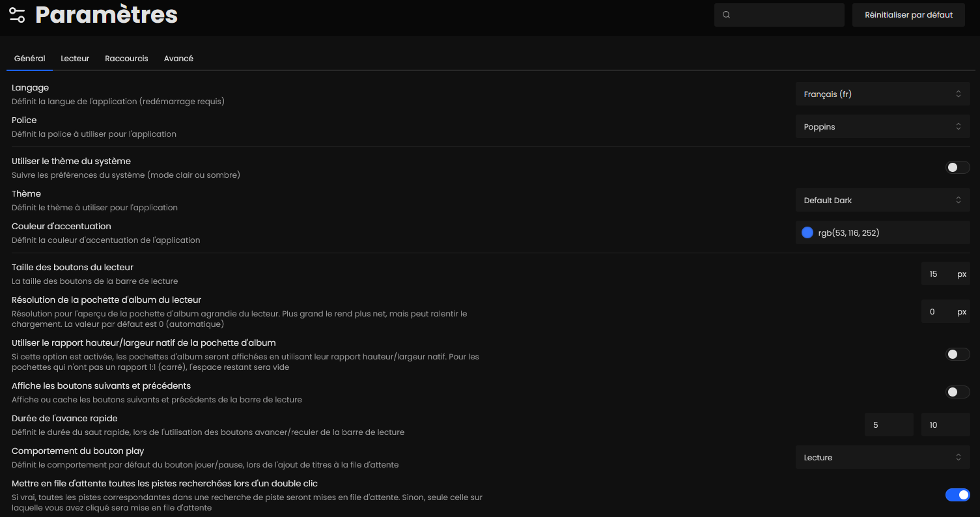Enable native album cover aspect ratio switch
Image resolution: width=980 pixels, height=517 pixels.
pyautogui.click(x=957, y=354)
